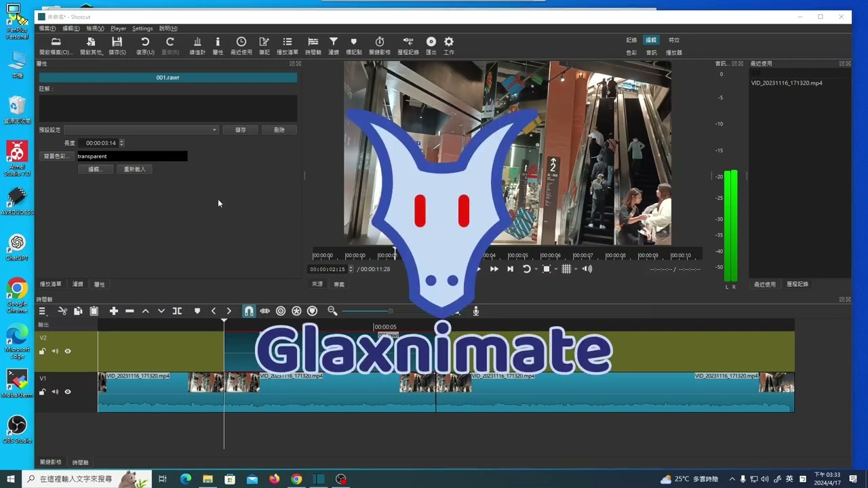868x488 pixels.
Task: Undo with the 復原 toolbar icon
Action: point(145,42)
